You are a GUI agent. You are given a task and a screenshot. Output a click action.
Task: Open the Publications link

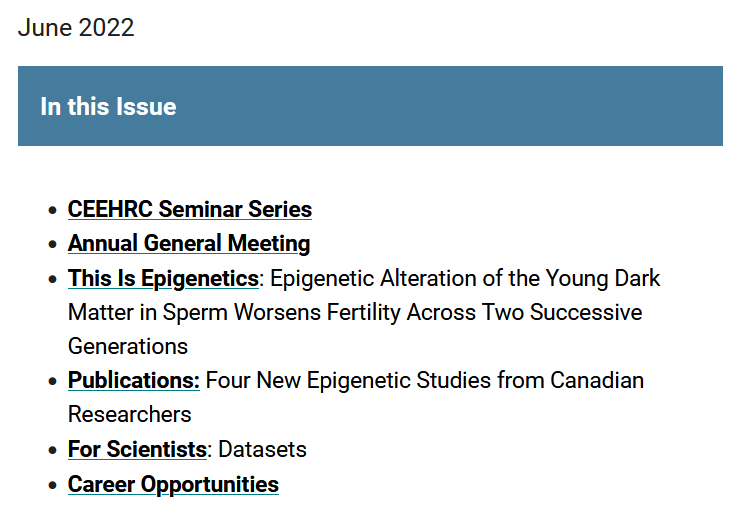[x=134, y=380]
